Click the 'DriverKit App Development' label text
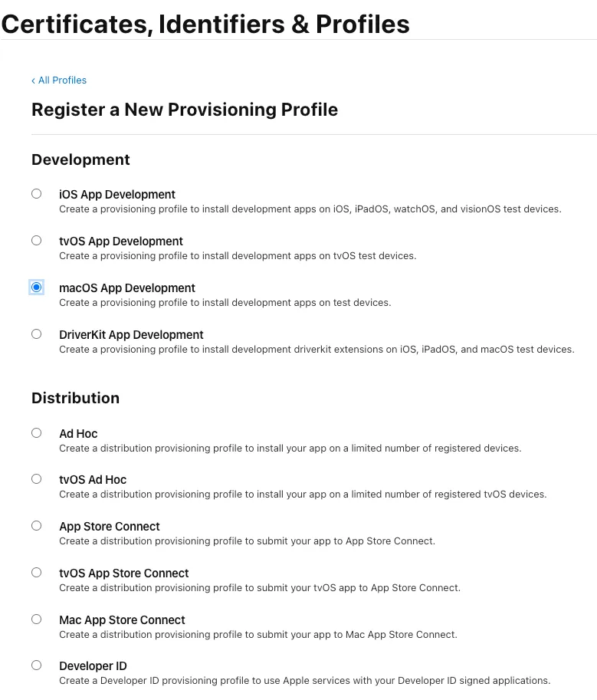The image size is (597, 700). pyautogui.click(x=131, y=334)
